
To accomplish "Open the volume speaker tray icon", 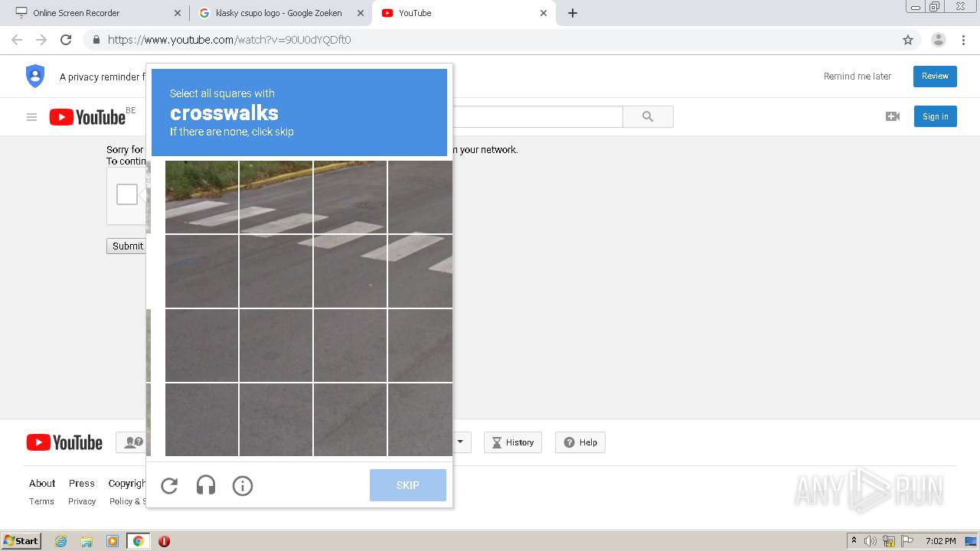I will [x=871, y=541].
